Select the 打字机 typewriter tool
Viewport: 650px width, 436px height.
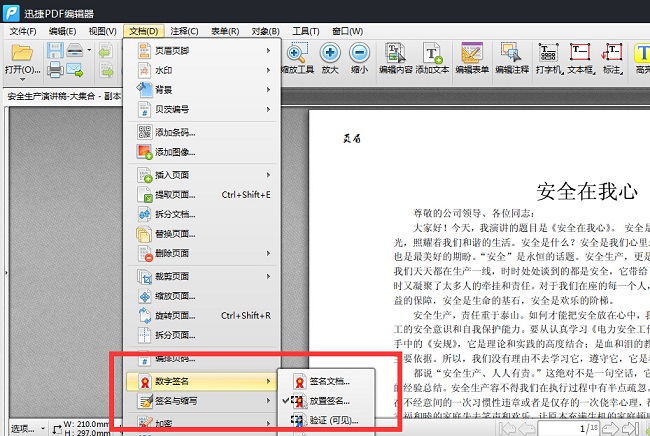coord(549,58)
